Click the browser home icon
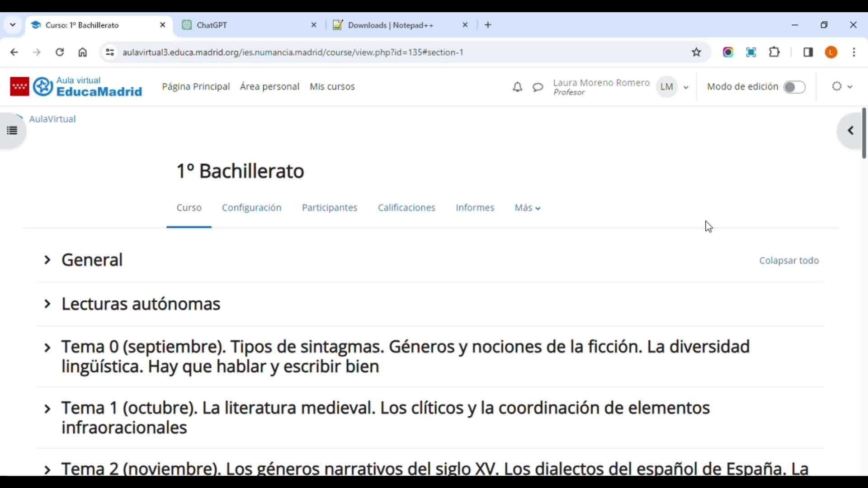The width and height of the screenshot is (868, 488). 82,52
